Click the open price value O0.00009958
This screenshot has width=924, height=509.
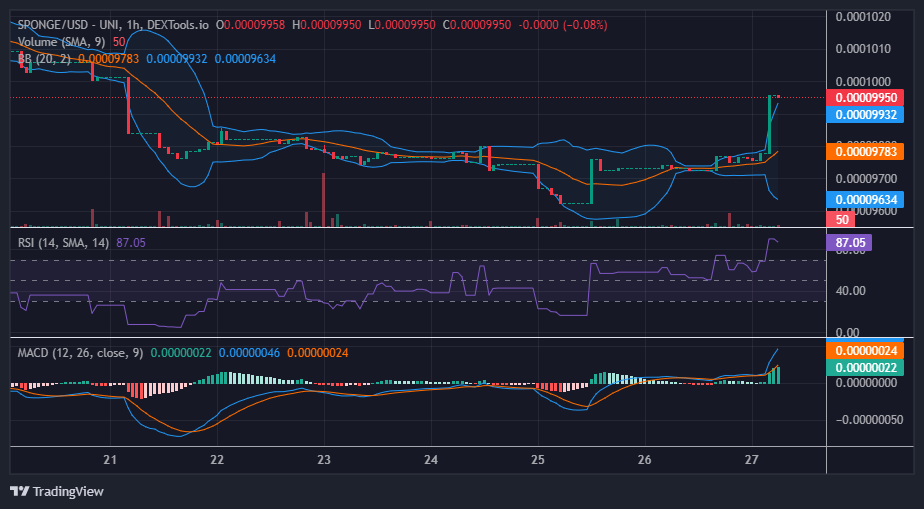click(x=250, y=25)
